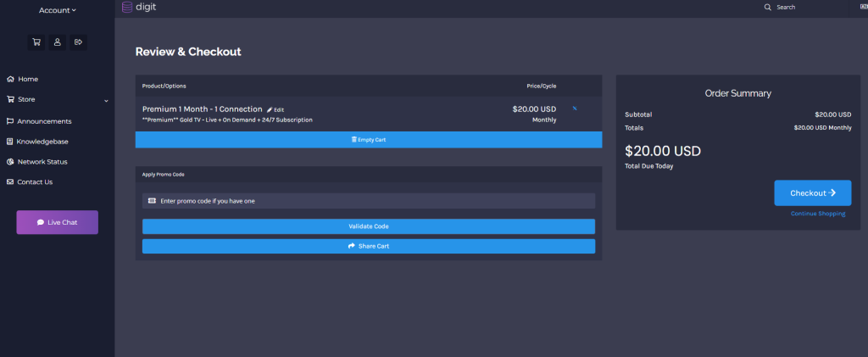Click the digit logo icon
Image resolution: width=868 pixels, height=357 pixels.
point(127,7)
